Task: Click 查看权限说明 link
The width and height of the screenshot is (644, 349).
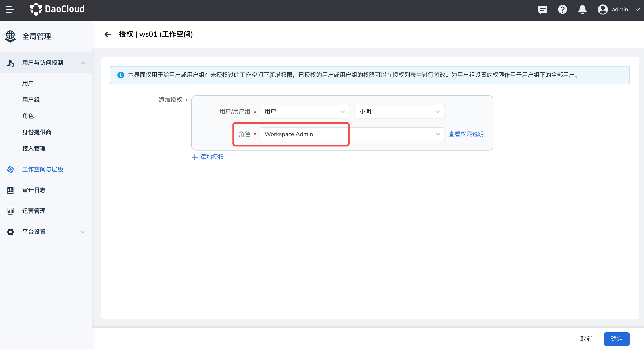Action: coord(466,134)
